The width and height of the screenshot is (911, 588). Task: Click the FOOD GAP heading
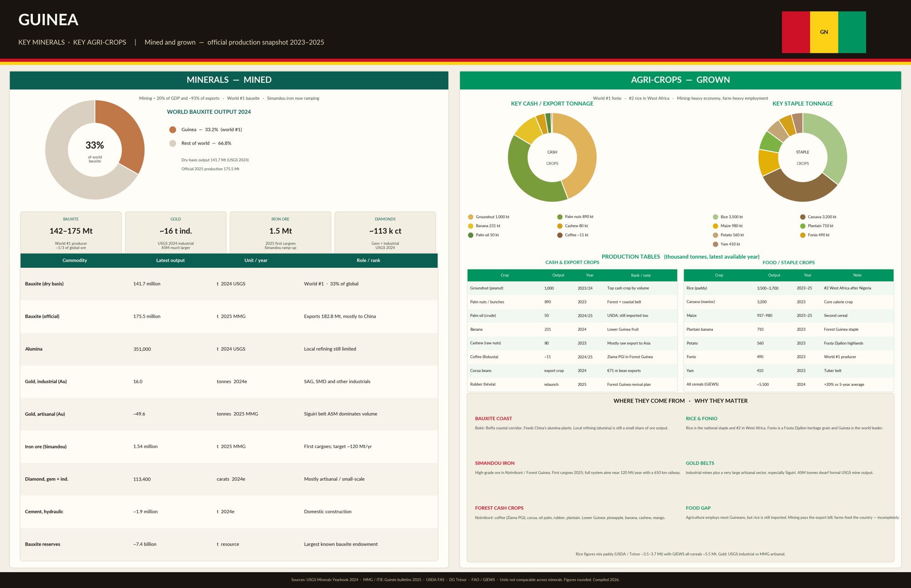pos(698,508)
